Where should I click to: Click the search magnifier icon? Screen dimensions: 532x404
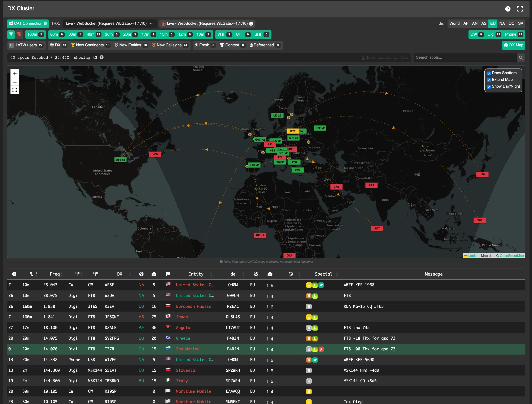[x=521, y=58]
